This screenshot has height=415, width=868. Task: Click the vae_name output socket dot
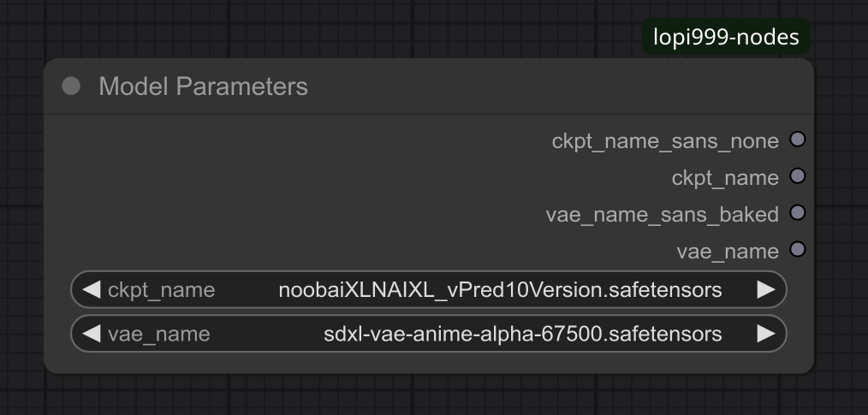(797, 250)
